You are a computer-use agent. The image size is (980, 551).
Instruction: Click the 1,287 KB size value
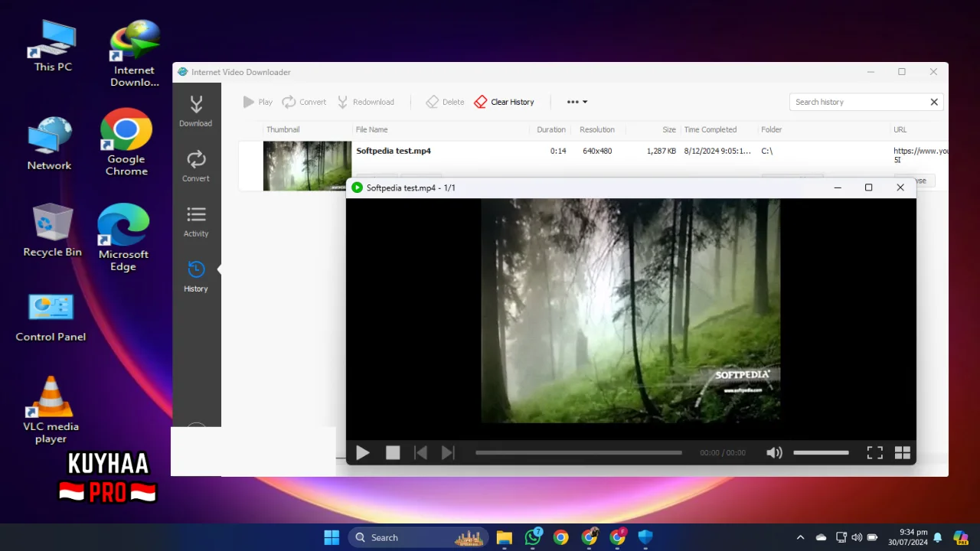pos(661,151)
